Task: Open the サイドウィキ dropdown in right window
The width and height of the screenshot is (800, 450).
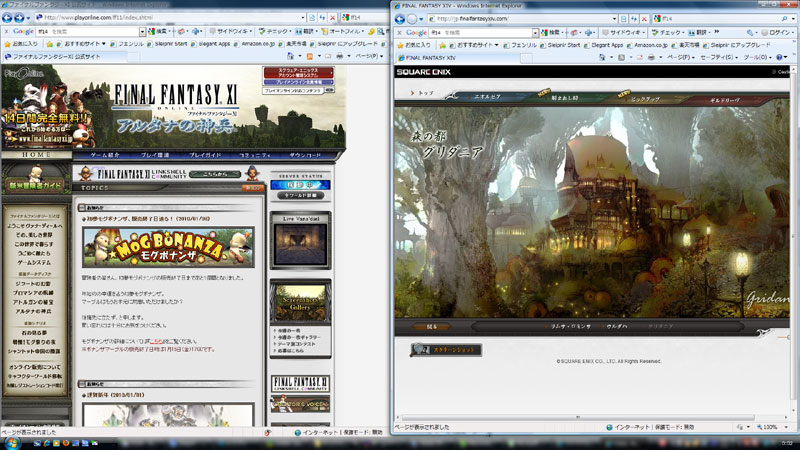Action: [x=622, y=32]
